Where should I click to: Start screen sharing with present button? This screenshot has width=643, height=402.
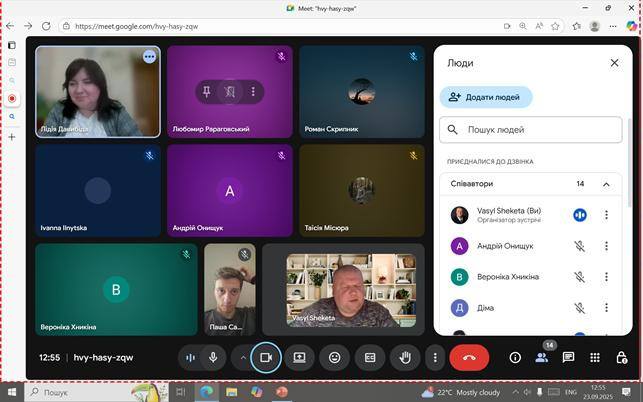coord(299,357)
